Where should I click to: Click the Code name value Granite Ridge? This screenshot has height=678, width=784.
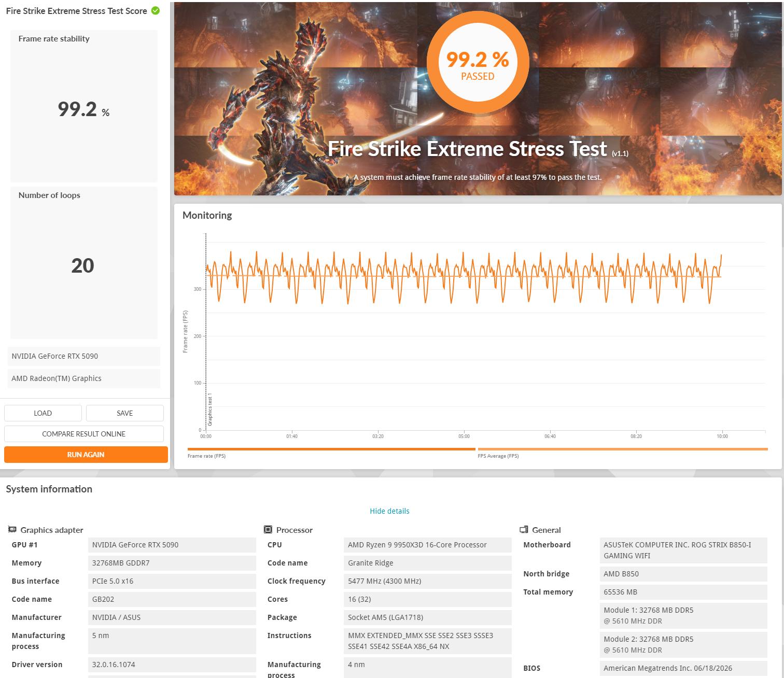click(x=428, y=563)
